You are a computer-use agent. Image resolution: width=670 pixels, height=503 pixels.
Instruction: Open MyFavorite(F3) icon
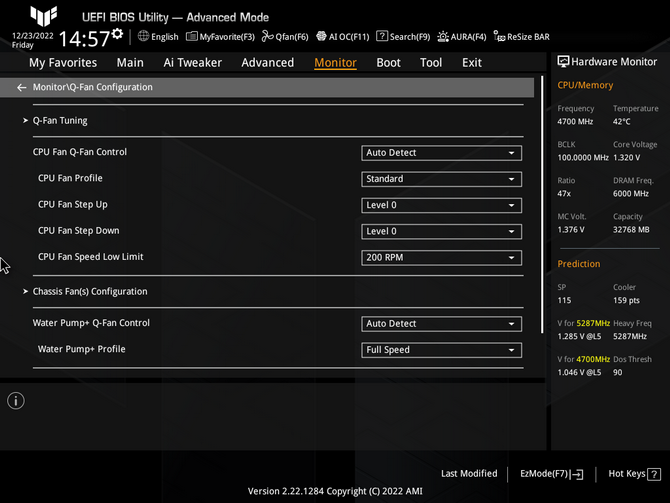click(192, 37)
